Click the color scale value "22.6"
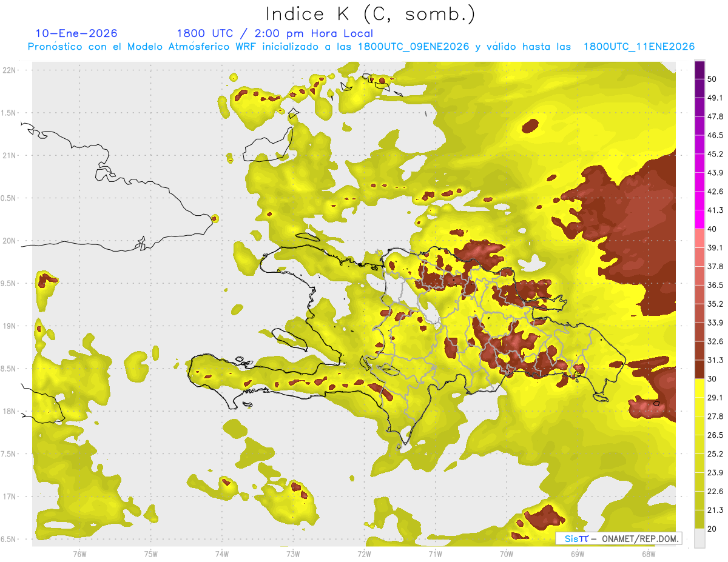This screenshot has width=728, height=562. (716, 492)
